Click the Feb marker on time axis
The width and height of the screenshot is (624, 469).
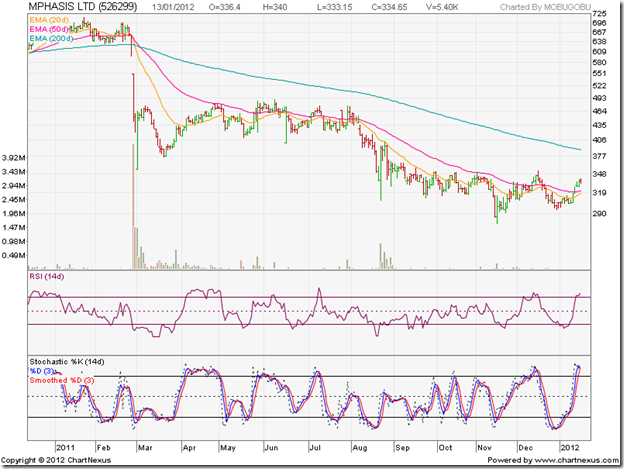pyautogui.click(x=103, y=447)
